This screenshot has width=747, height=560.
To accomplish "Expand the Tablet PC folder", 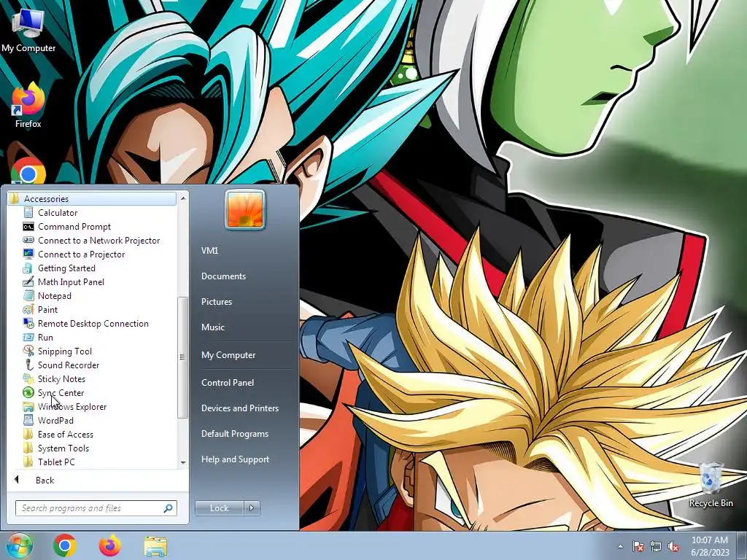I will [x=55, y=462].
